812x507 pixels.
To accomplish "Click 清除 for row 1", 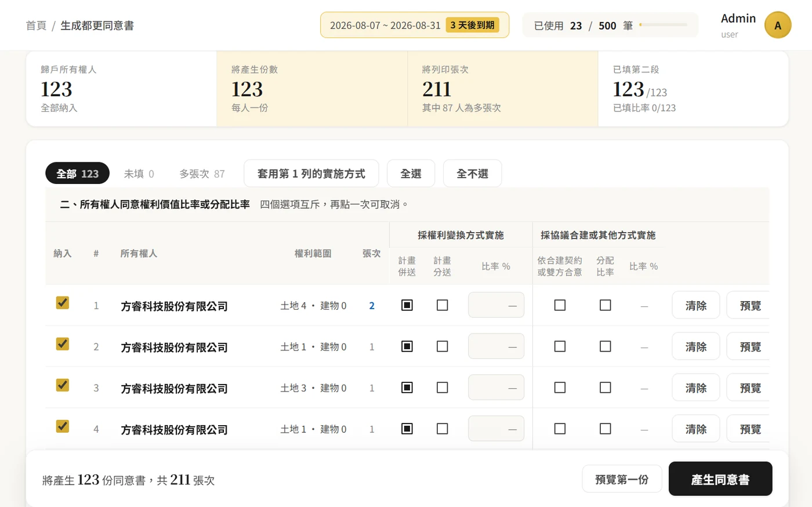I will tap(696, 305).
